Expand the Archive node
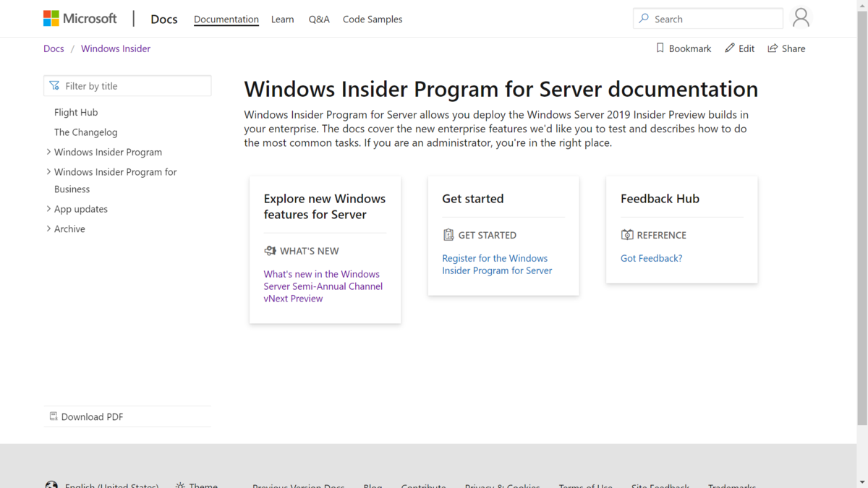This screenshot has height=488, width=868. pos(48,228)
